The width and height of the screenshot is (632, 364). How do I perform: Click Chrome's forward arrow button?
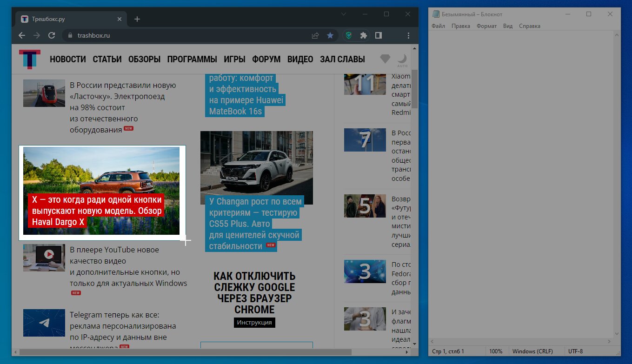click(x=37, y=35)
